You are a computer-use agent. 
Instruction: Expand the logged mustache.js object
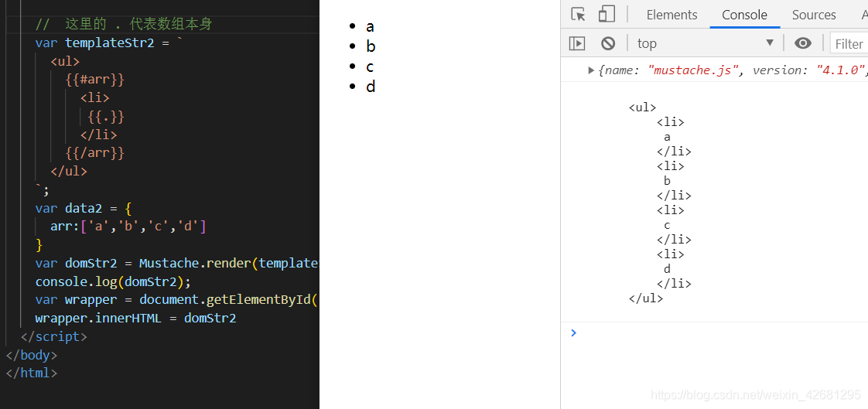[591, 70]
